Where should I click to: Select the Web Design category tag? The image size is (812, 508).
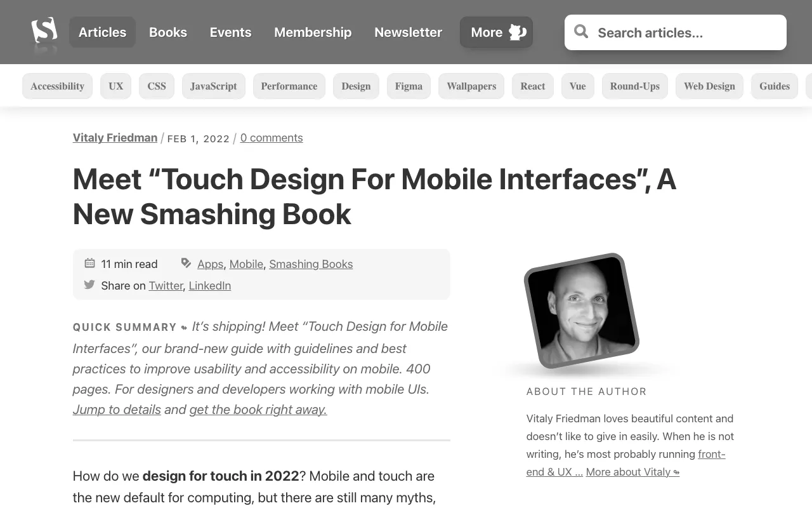[x=709, y=86]
